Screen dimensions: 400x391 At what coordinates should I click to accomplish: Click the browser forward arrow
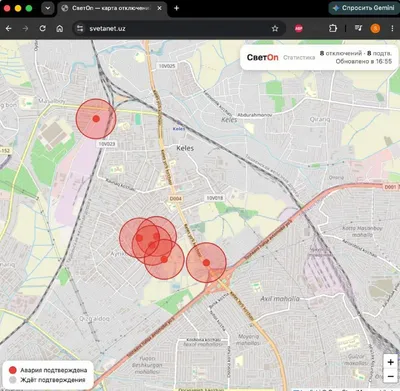(x=25, y=29)
